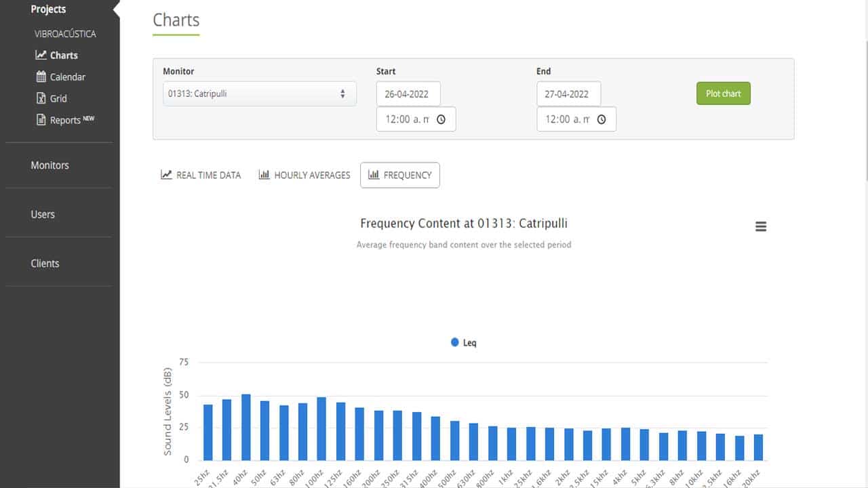Click the clock icon in Start time field
Image resolution: width=868 pixels, height=488 pixels.
(x=441, y=119)
